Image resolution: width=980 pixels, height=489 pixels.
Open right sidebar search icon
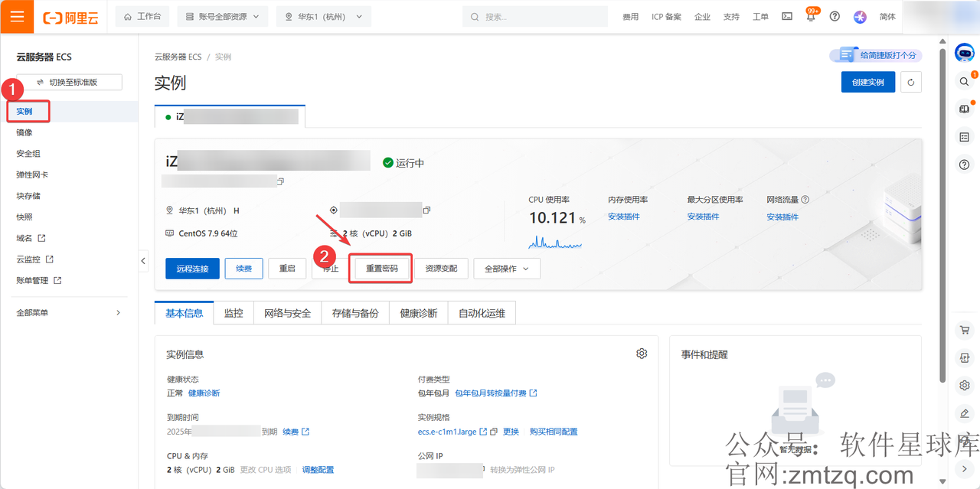coord(965,82)
